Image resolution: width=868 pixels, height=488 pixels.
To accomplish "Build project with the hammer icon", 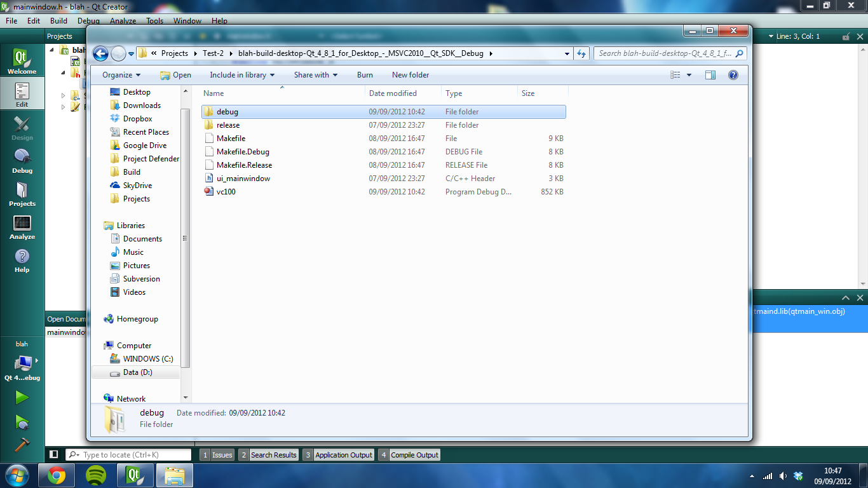I will (x=22, y=445).
